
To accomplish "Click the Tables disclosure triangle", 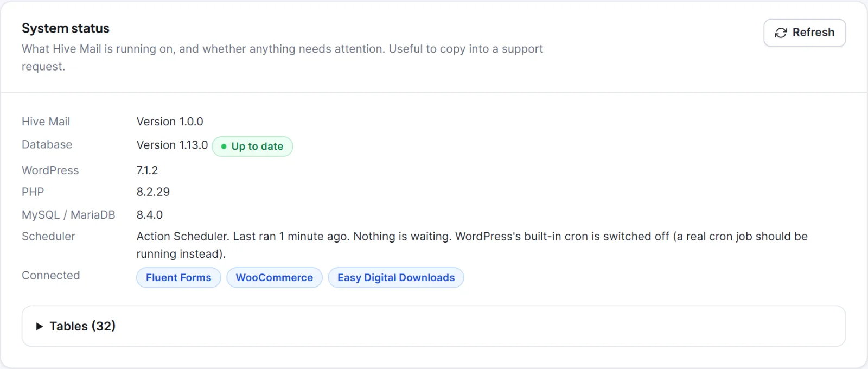I will point(39,326).
